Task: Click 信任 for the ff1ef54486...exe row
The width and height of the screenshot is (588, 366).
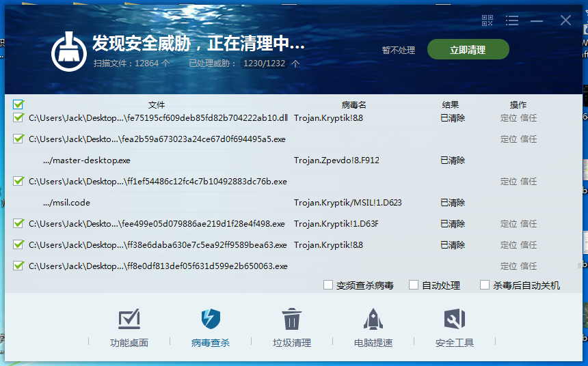Action: point(529,182)
